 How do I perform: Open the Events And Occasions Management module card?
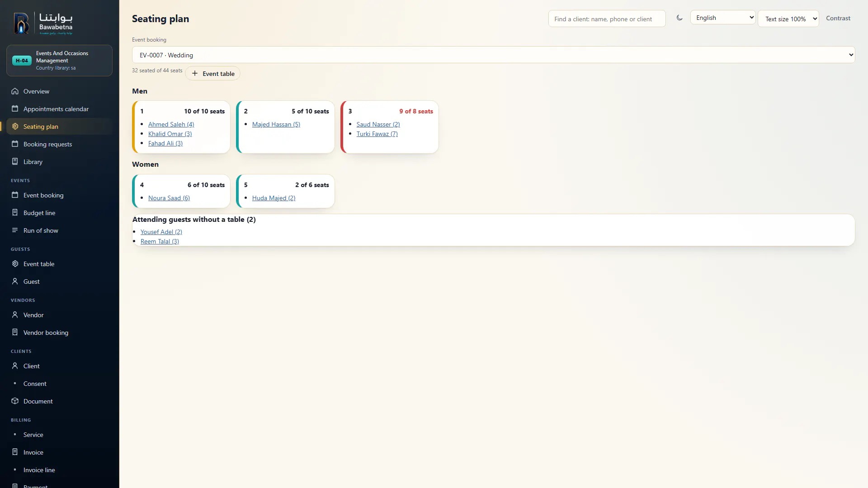pyautogui.click(x=59, y=61)
